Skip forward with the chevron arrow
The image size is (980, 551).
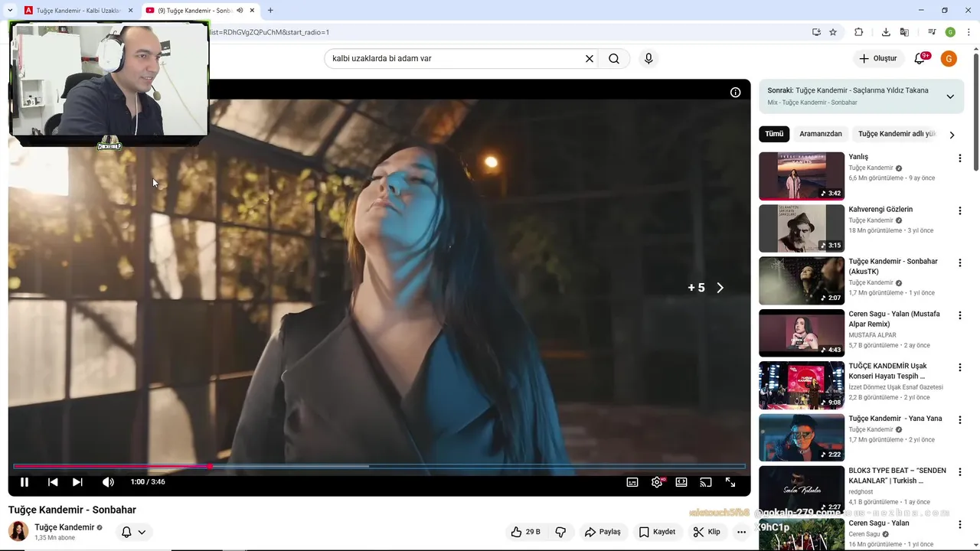tap(720, 288)
